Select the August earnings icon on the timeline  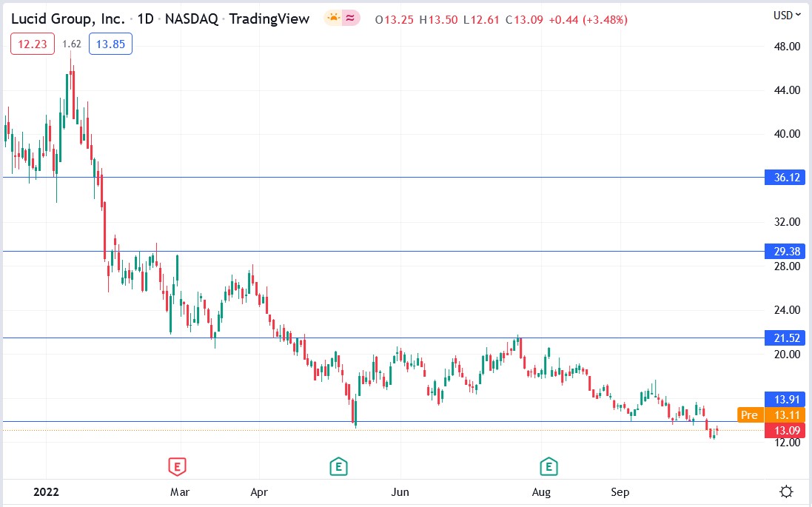click(548, 467)
